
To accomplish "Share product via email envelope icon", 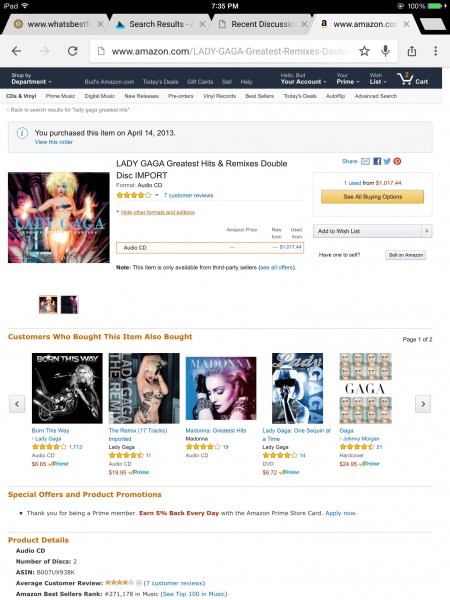I will (366, 161).
